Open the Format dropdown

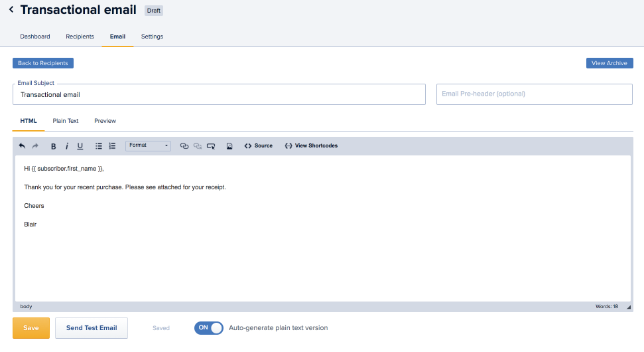coord(148,145)
